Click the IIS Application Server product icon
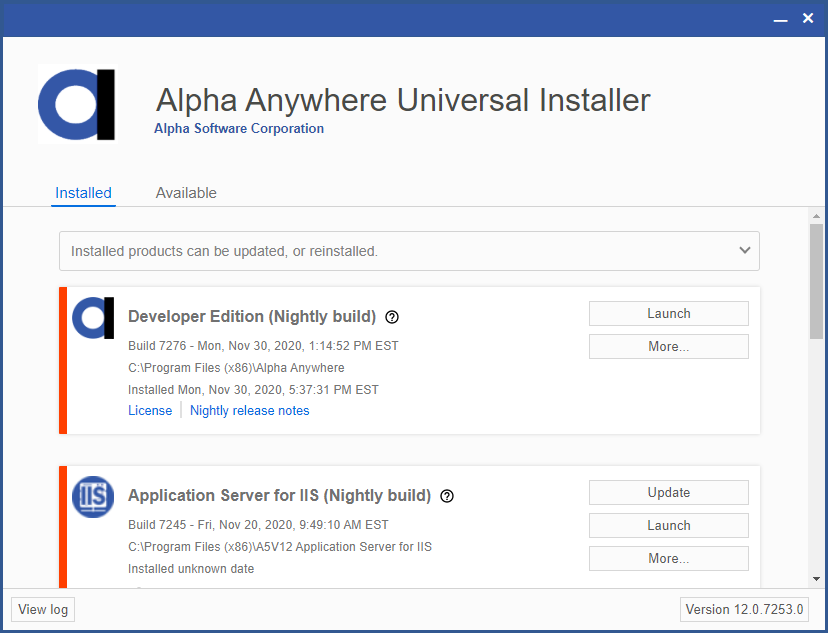The image size is (828, 633). (x=93, y=497)
